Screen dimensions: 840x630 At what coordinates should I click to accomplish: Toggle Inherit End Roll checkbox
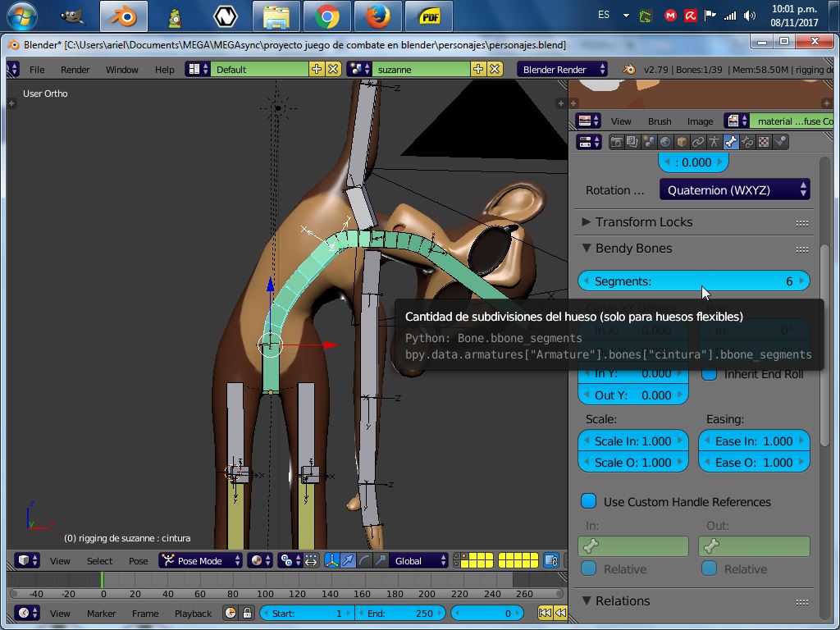tap(710, 374)
